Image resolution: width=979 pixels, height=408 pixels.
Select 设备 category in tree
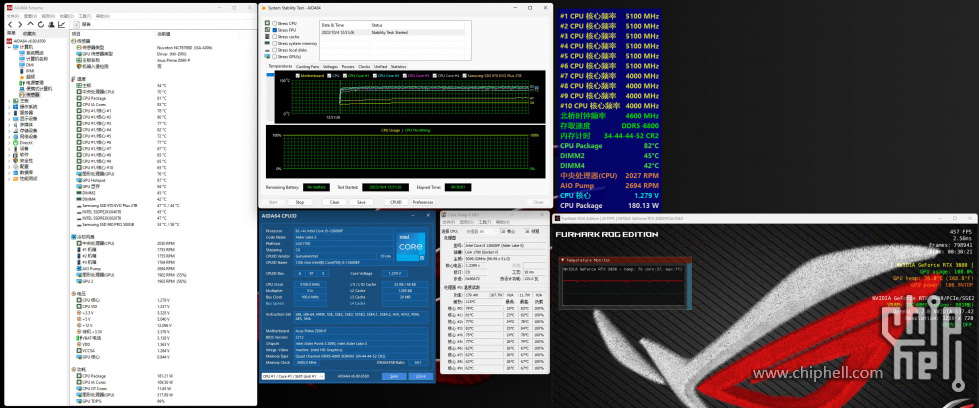click(x=21, y=149)
